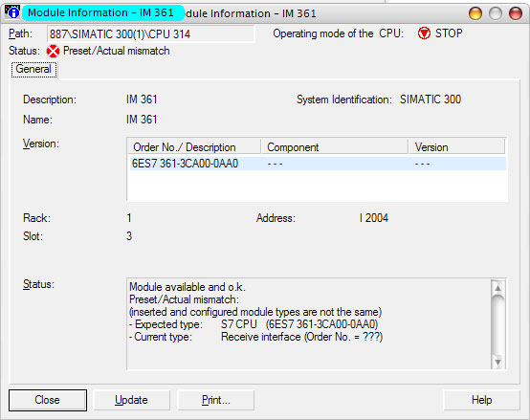
Task: Click the Preset/Actual mismatch error icon
Action: (53, 51)
